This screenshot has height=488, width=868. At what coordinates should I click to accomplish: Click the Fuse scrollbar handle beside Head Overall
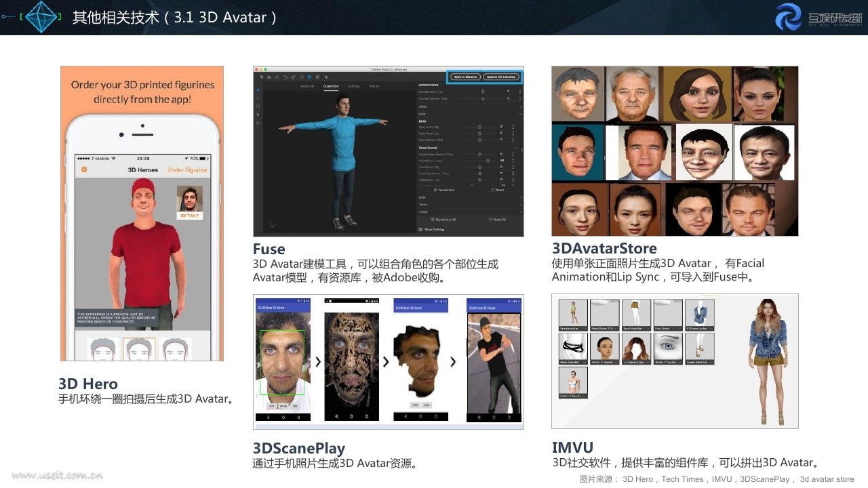coord(521,150)
